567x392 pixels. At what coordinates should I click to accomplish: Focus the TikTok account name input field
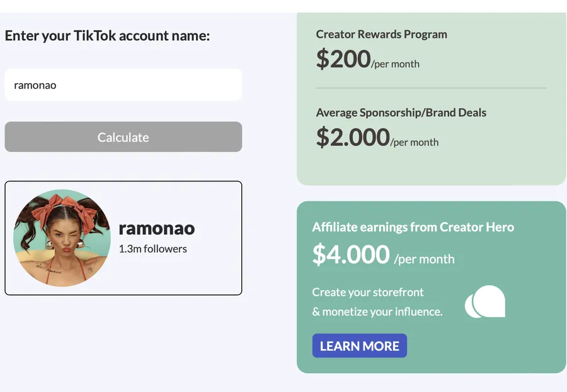point(123,85)
